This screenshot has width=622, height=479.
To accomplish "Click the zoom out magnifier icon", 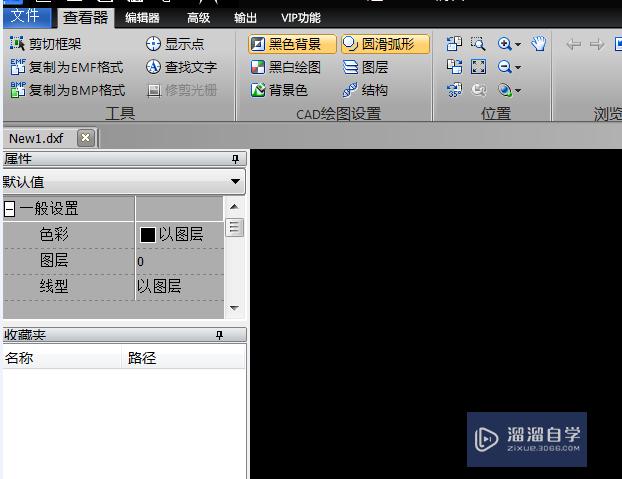I will click(x=504, y=67).
